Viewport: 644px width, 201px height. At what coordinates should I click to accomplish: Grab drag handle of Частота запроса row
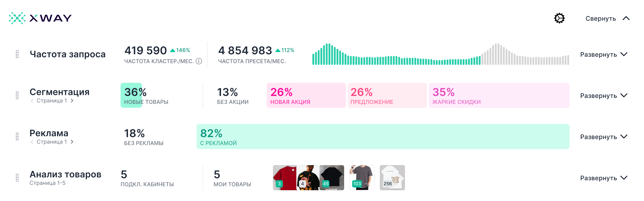pyautogui.click(x=17, y=54)
